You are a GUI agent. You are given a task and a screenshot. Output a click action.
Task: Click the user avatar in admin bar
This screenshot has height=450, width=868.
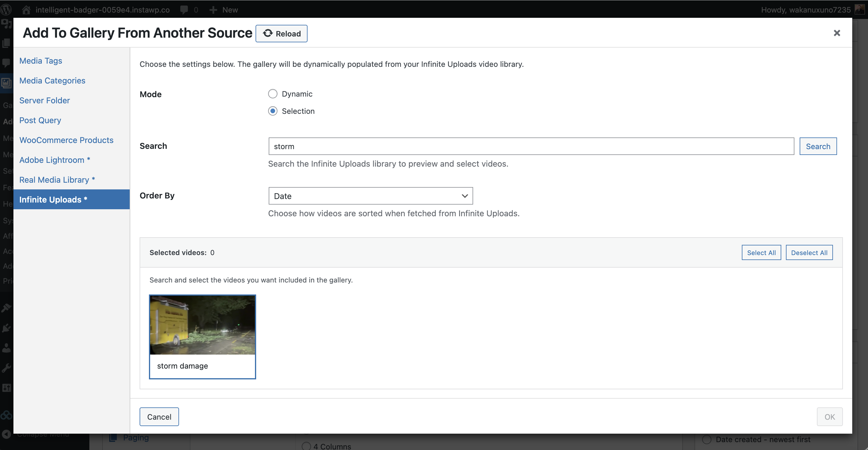click(860, 9)
